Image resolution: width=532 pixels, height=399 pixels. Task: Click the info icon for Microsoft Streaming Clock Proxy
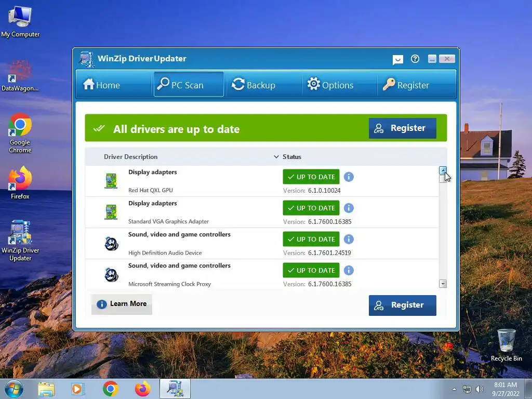coord(349,270)
